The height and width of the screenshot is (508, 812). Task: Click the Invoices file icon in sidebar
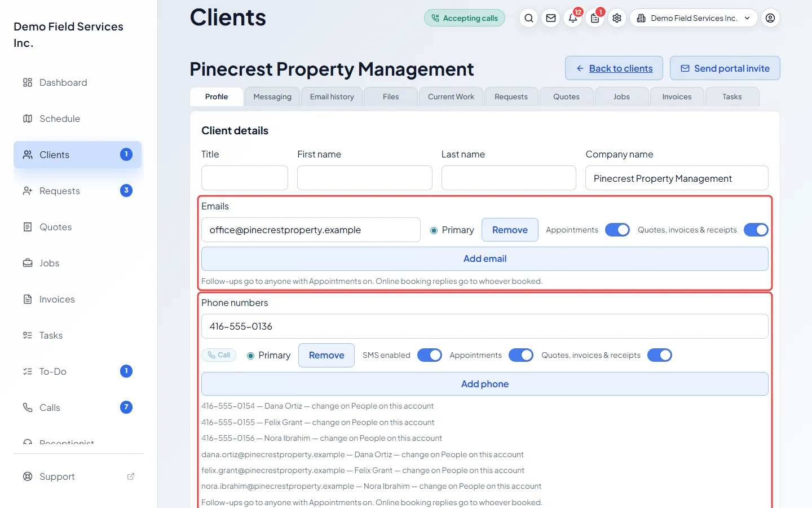coord(28,299)
